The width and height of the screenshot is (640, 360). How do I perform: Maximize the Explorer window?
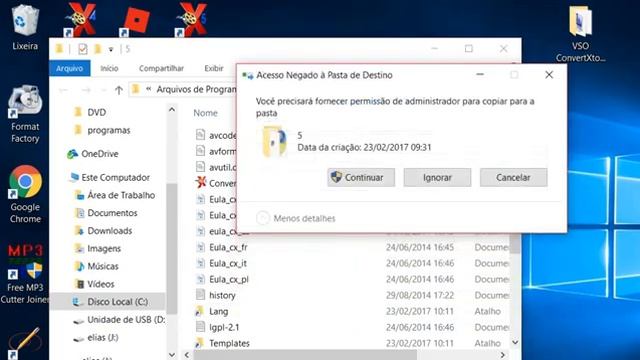click(469, 49)
